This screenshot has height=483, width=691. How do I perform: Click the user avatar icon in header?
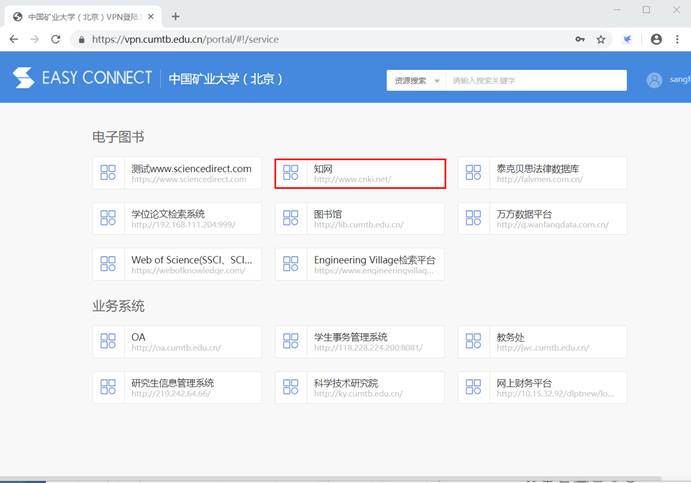coord(655,80)
